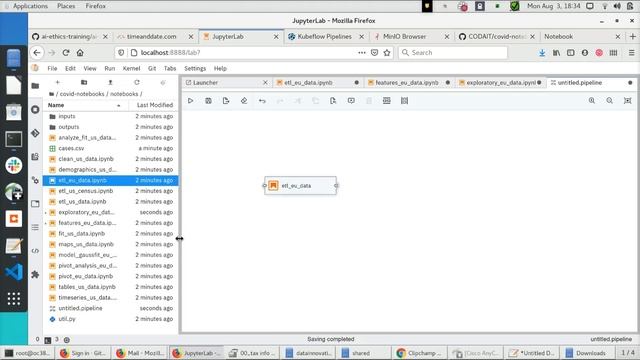Click the arrange vertically toolbar icon
Viewport: 640px width, 360px height.
click(404, 101)
